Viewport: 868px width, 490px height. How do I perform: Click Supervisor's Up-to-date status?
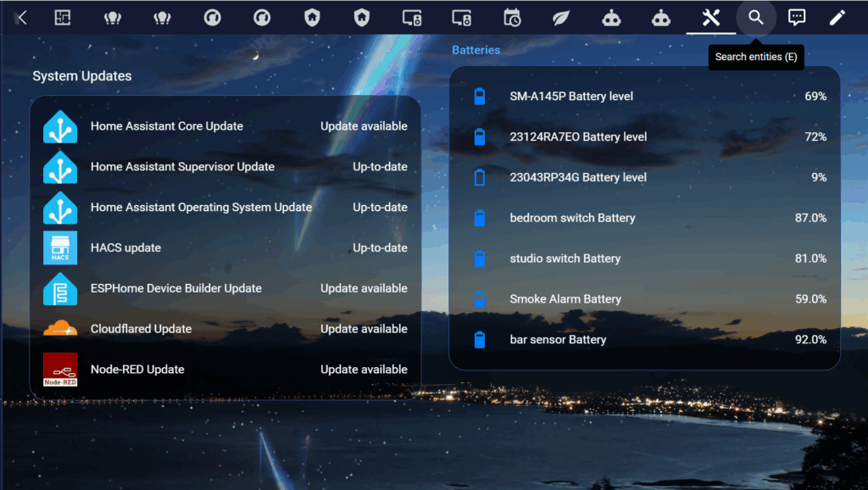(x=380, y=167)
